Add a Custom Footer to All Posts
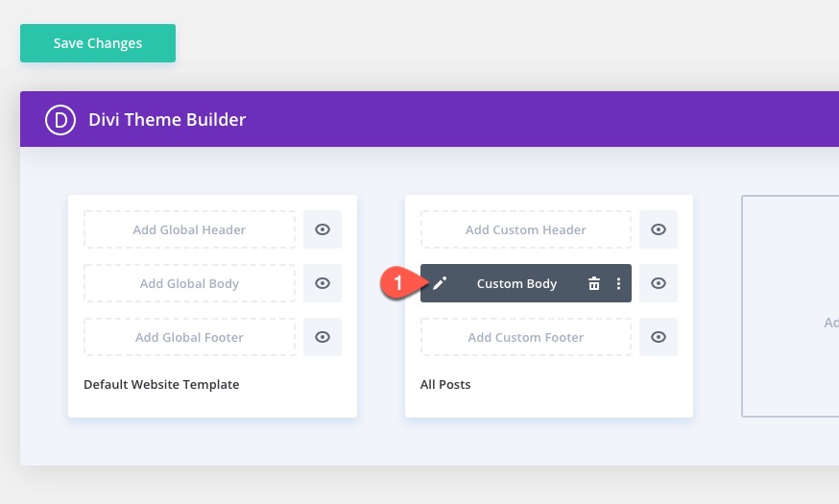The image size is (839, 504). [525, 337]
